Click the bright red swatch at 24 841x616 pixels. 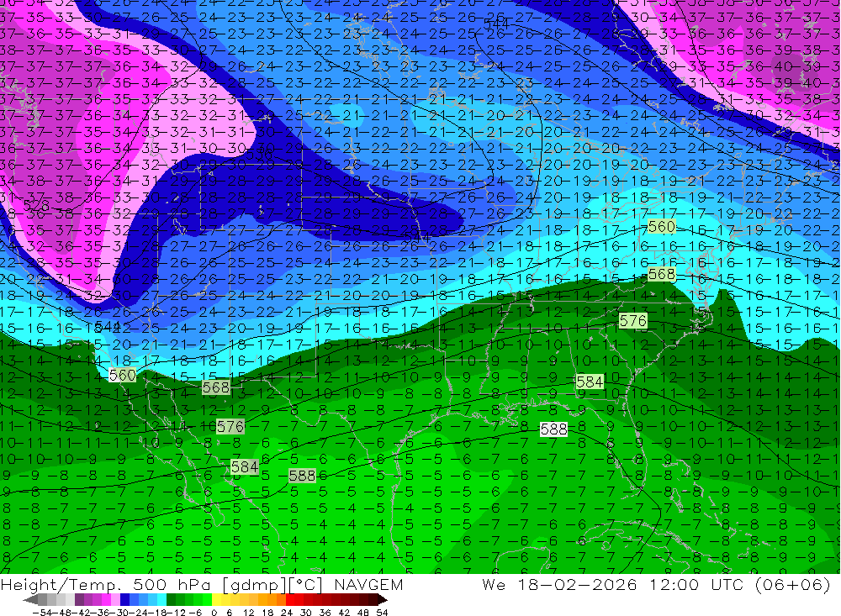coord(290,600)
